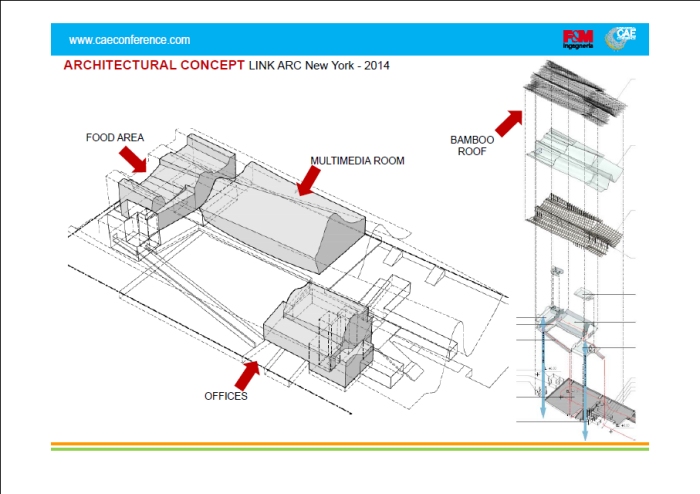Select the ARCHITECTURAL CONCEPT red title text
The height and width of the screenshot is (494, 700).
point(154,66)
